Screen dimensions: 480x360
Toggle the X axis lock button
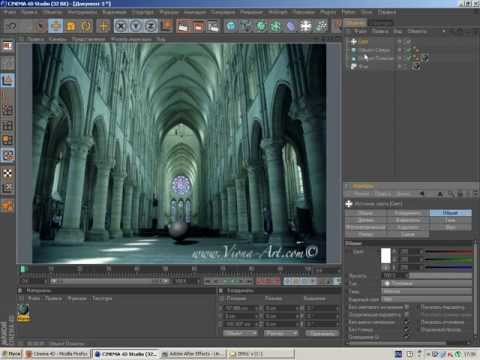tap(121, 26)
